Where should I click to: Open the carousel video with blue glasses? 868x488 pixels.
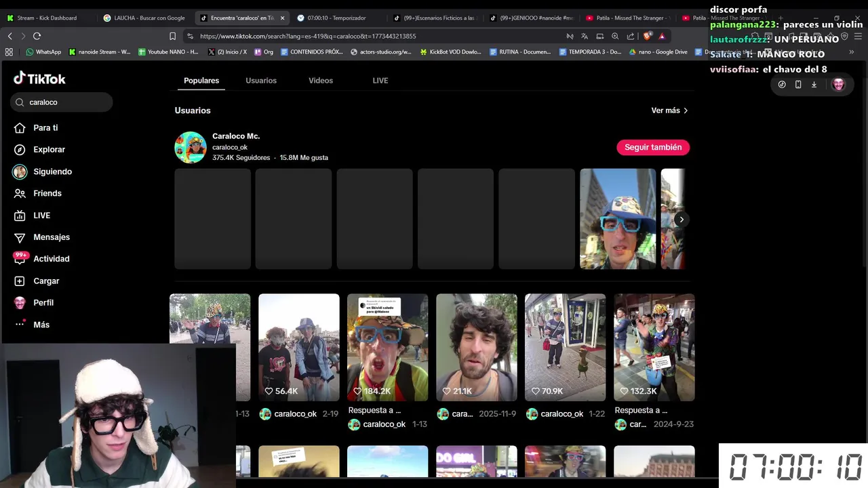(618, 219)
